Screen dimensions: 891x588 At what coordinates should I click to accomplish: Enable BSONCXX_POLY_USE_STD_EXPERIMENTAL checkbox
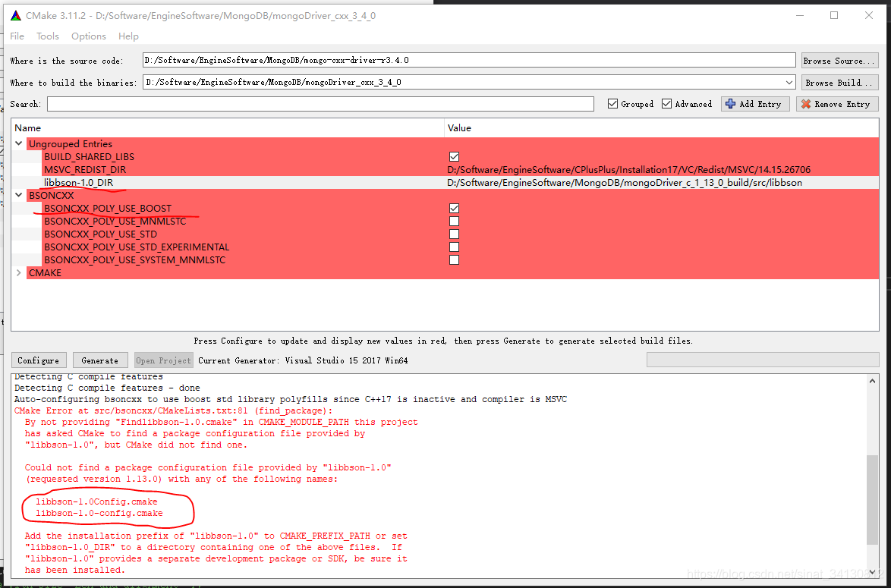pyautogui.click(x=454, y=247)
